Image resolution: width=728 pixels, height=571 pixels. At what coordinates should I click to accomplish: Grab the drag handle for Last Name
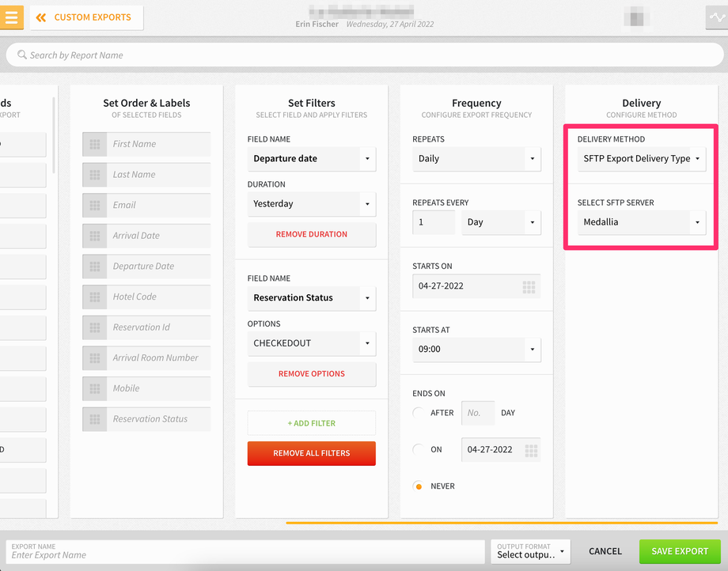(95, 175)
